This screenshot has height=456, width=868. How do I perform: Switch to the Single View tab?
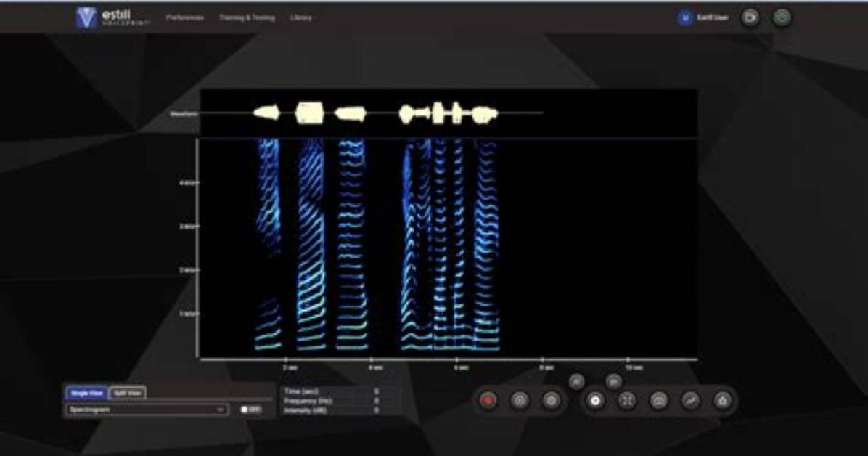pos(88,393)
